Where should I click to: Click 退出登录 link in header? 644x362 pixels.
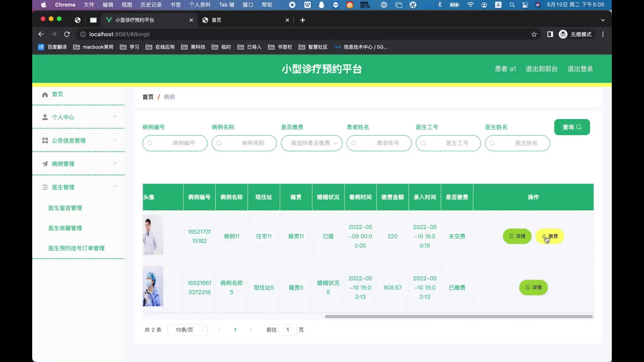pos(580,69)
